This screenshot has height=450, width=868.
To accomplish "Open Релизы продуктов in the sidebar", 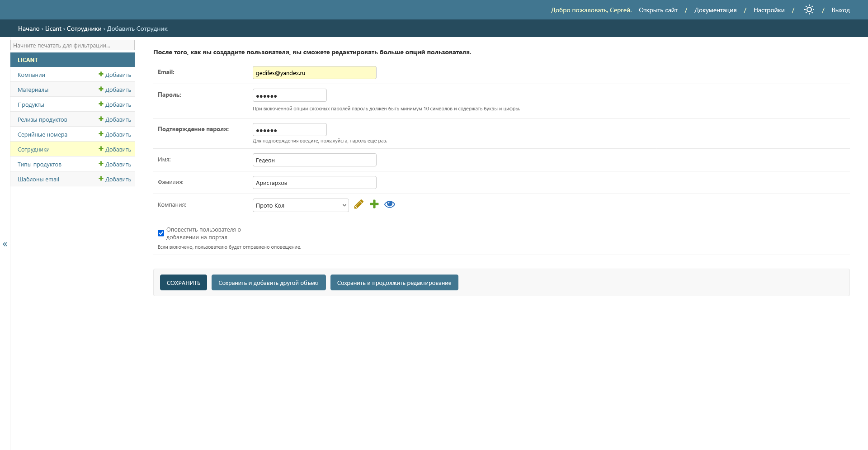I will coord(42,119).
